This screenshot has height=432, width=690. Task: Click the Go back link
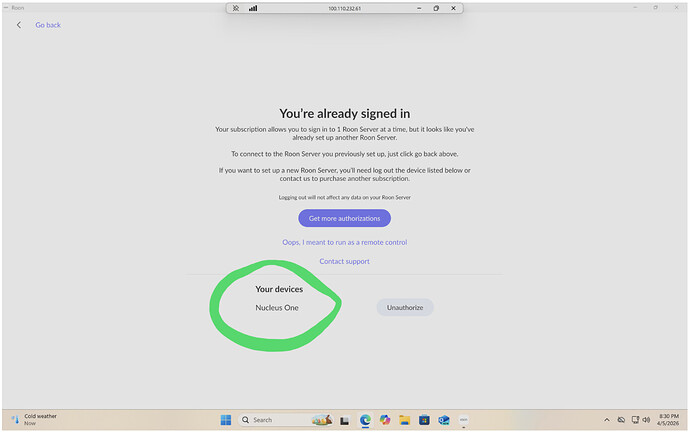click(48, 25)
